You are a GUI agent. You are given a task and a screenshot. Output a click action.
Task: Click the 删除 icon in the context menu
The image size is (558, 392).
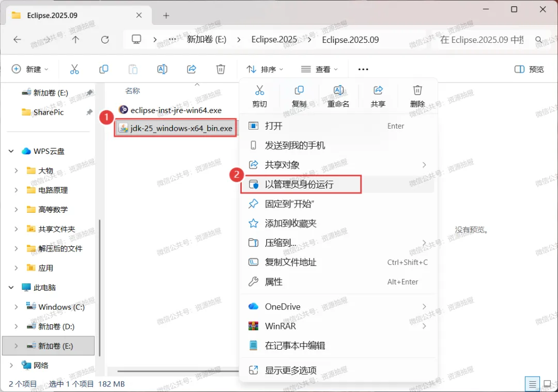(417, 90)
